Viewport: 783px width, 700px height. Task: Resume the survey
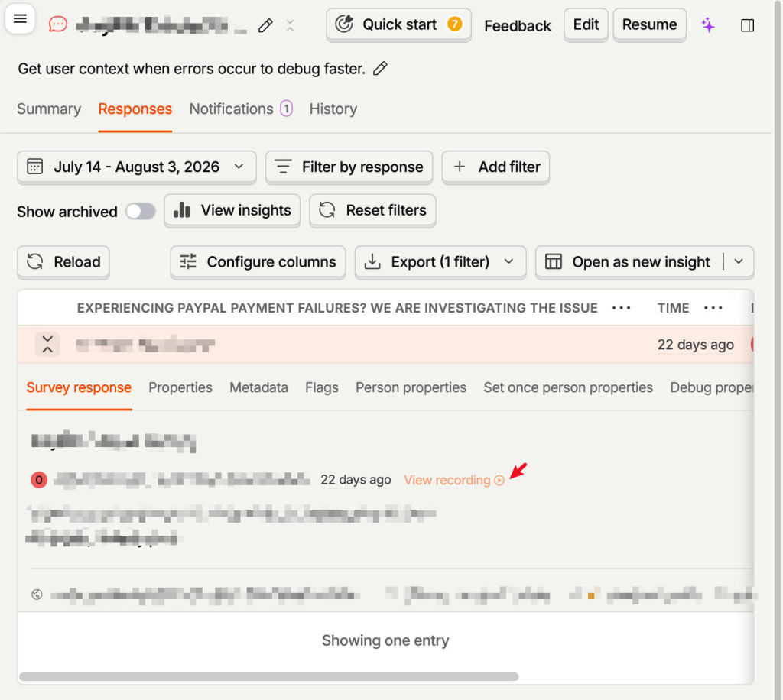point(649,24)
